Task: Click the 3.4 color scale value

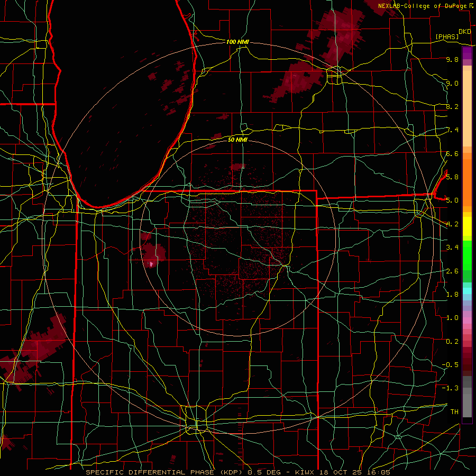Action: tap(452, 247)
